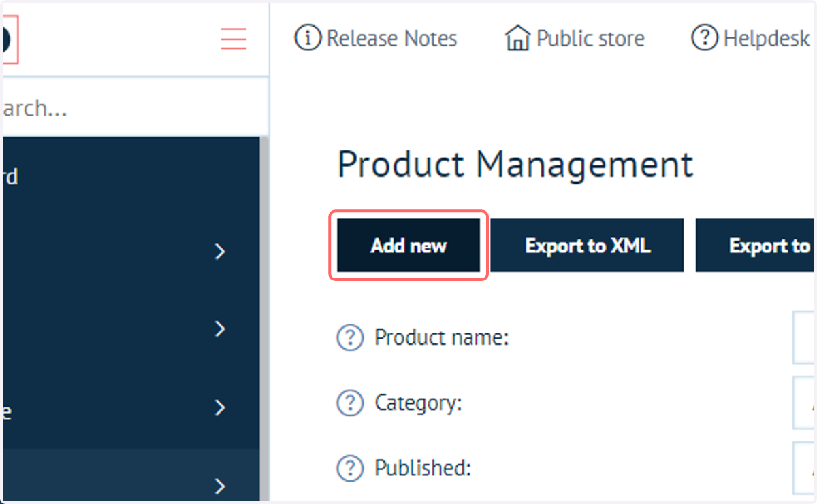Click the Helpdesk question mark icon
817x504 pixels.
click(x=705, y=38)
